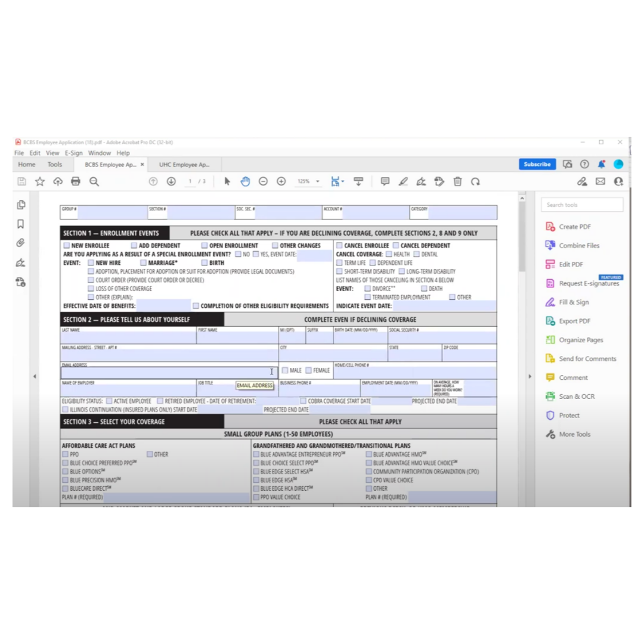
Task: Click the upload to cloud icon
Action: [58, 181]
